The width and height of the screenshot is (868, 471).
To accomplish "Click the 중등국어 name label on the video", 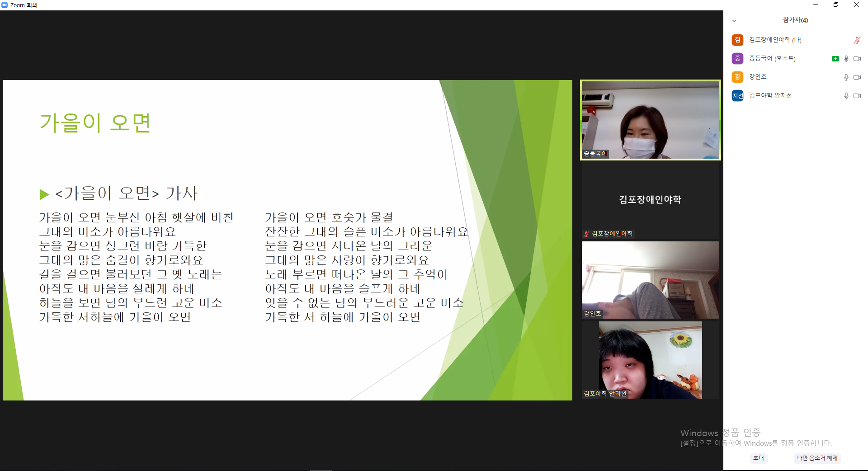I will tap(595, 154).
